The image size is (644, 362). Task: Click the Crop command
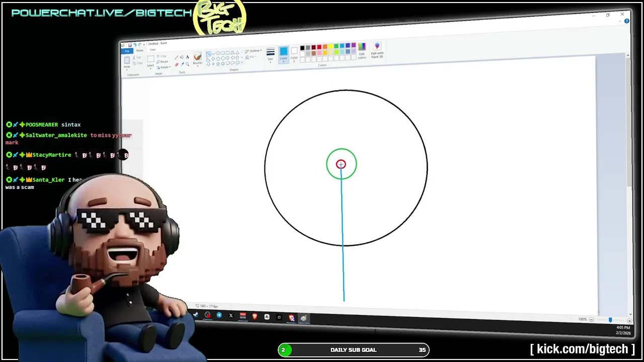(162, 56)
